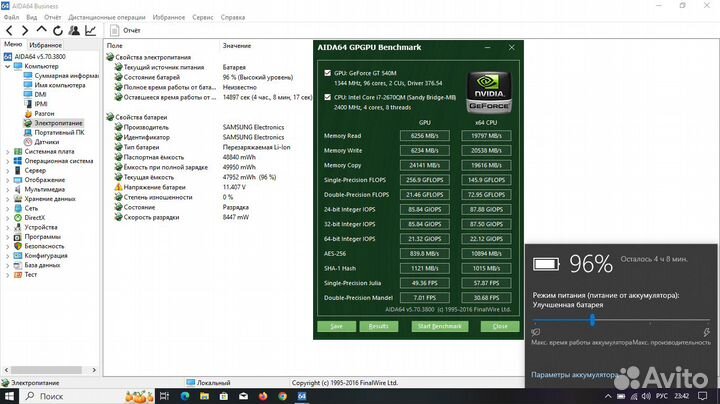
Task: Click the tree panel horizontal scrollbar thumb
Action: (46, 370)
